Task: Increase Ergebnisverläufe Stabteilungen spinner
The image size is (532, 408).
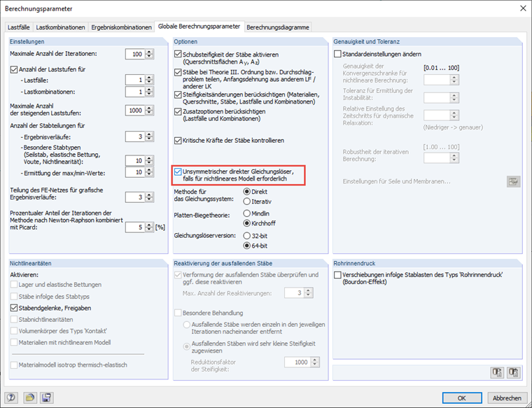Action: click(150, 134)
